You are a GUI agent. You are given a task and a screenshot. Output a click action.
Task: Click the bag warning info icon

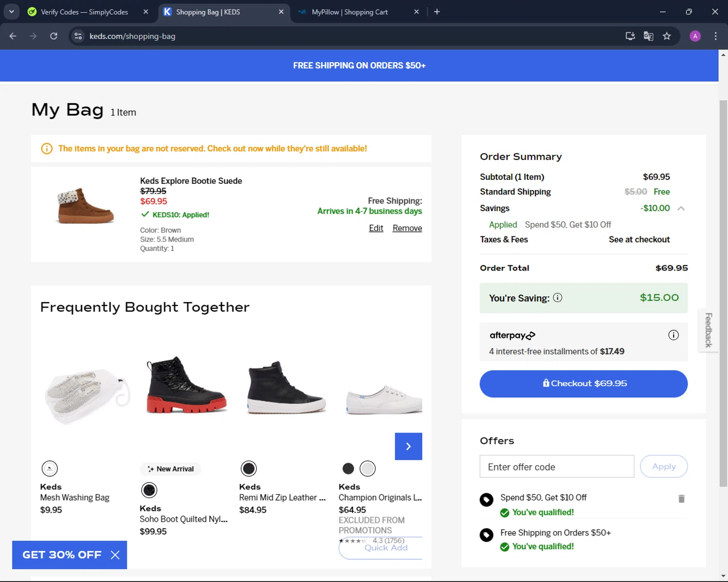pos(47,148)
